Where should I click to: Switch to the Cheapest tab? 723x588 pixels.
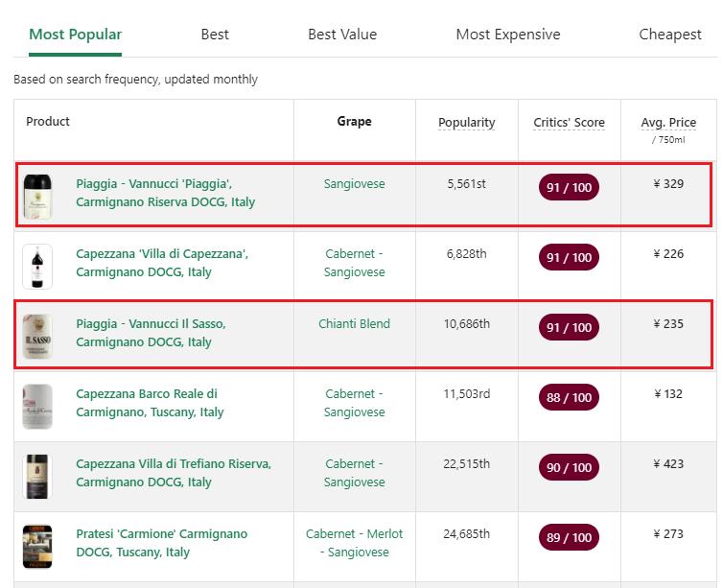coord(670,35)
